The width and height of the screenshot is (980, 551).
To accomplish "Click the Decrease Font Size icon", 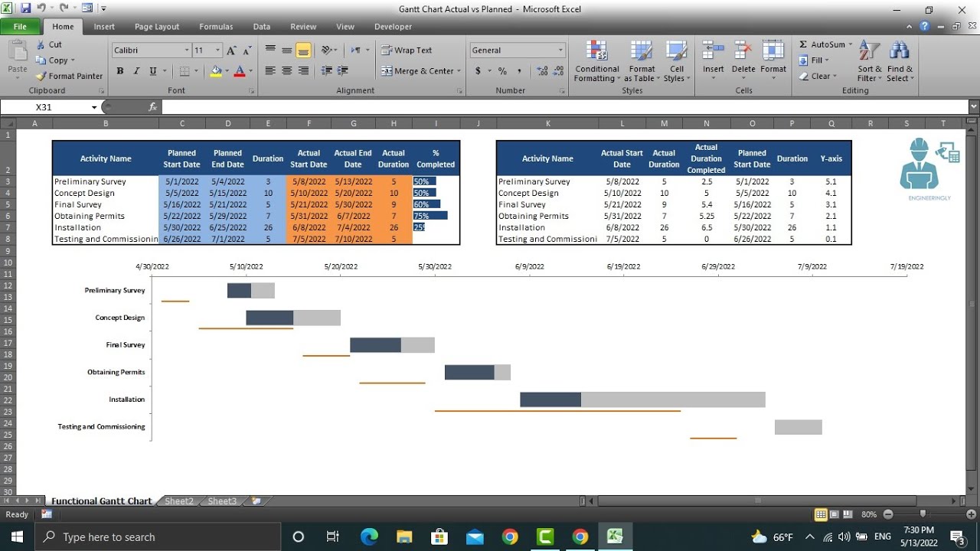I will pos(247,51).
